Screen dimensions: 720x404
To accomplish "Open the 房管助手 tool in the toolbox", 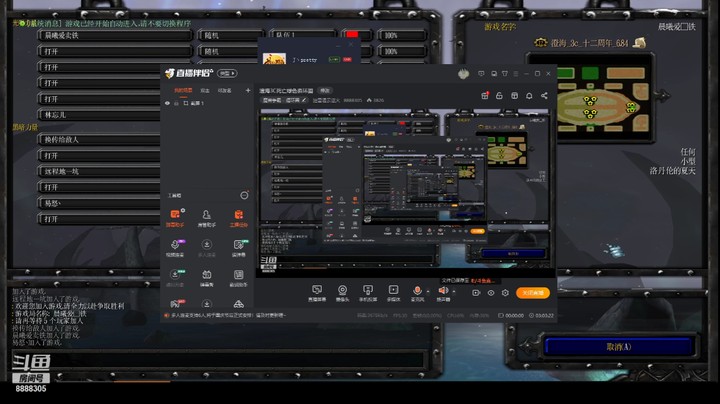I will click(207, 218).
